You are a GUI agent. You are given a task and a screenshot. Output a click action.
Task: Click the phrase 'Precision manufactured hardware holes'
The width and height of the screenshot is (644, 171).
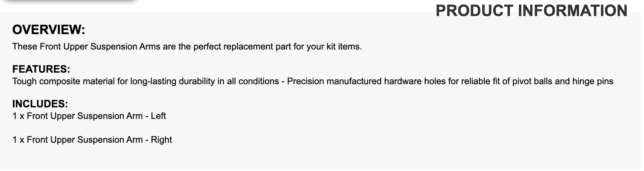click(354, 81)
